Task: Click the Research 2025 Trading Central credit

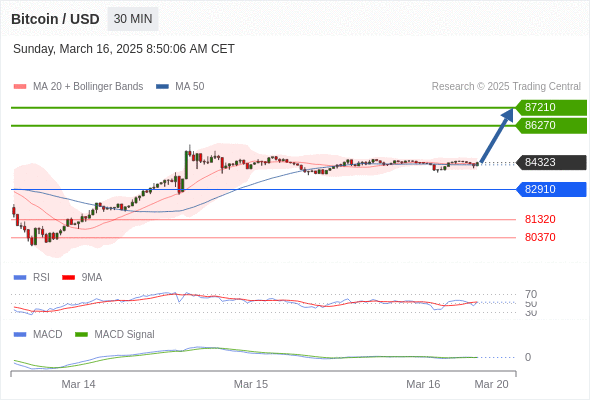Action: [506, 87]
